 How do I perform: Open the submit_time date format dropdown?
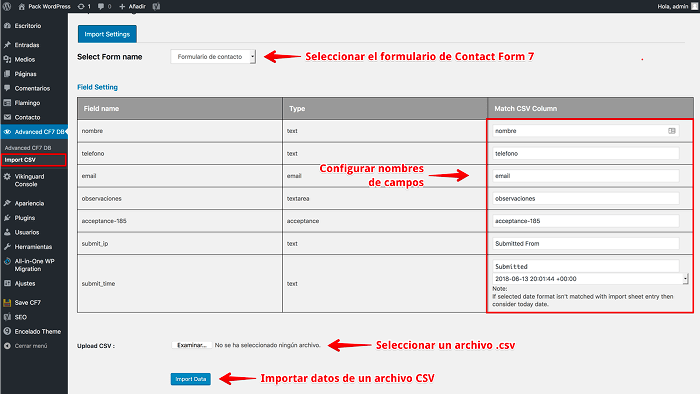coord(590,278)
